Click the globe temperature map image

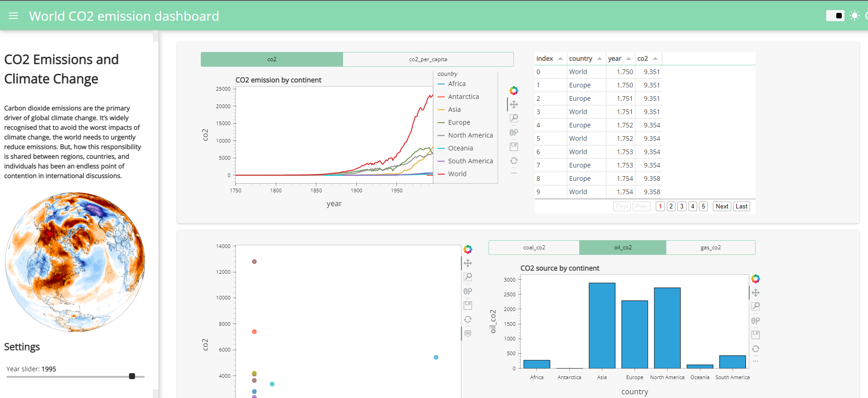tap(75, 262)
